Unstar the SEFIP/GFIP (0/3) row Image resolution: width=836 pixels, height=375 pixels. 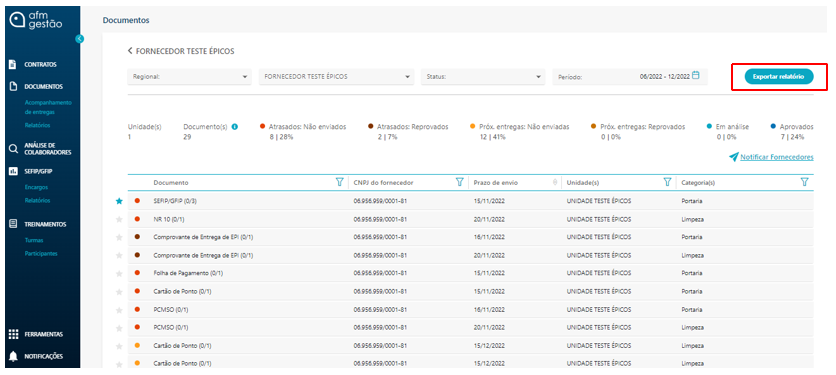[119, 201]
